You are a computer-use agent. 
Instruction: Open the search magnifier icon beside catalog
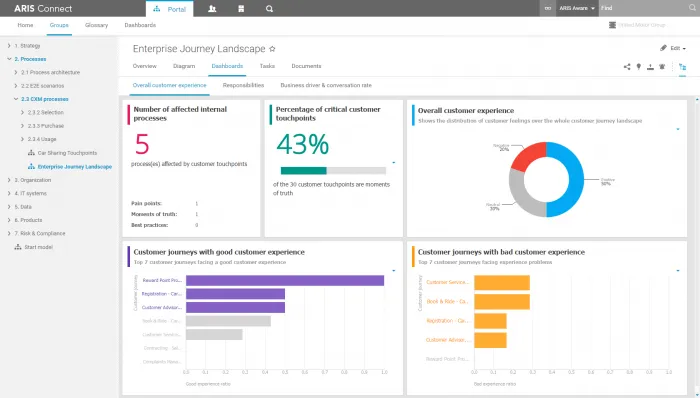[269, 9]
